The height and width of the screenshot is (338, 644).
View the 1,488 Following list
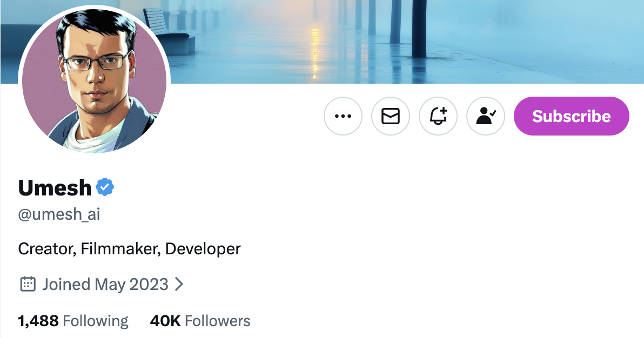73,321
